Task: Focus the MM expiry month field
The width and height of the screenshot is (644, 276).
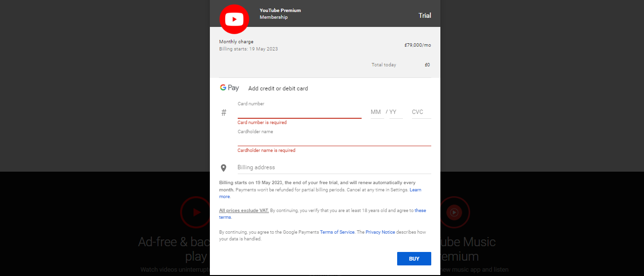Action: 377,112
